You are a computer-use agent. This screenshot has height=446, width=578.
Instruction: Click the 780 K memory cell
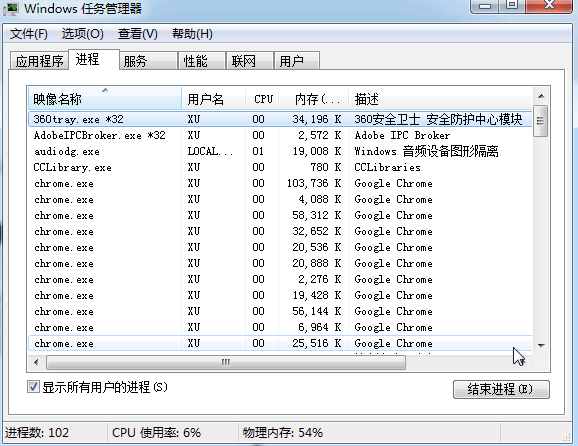326,167
